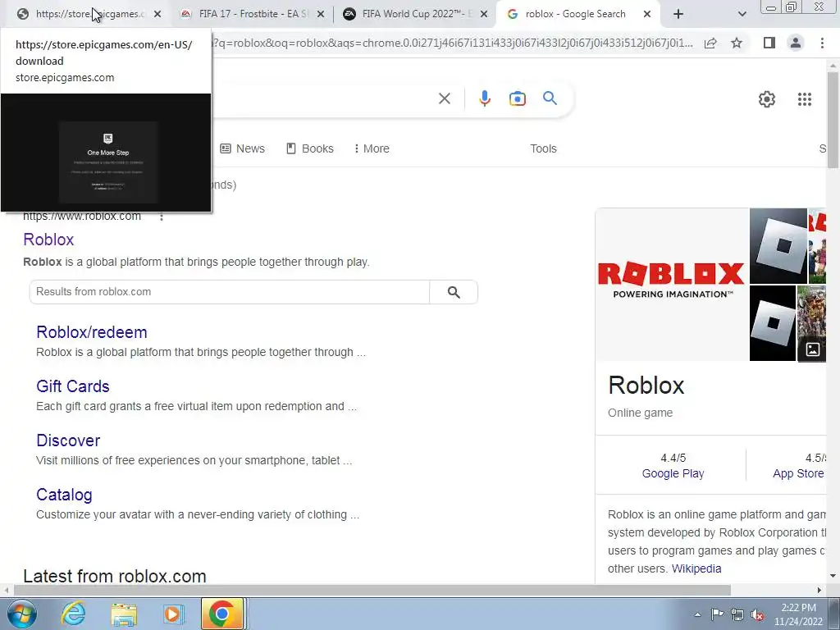Image resolution: width=840 pixels, height=630 pixels.
Task: Click the blue Google search magnifier
Action: [550, 98]
